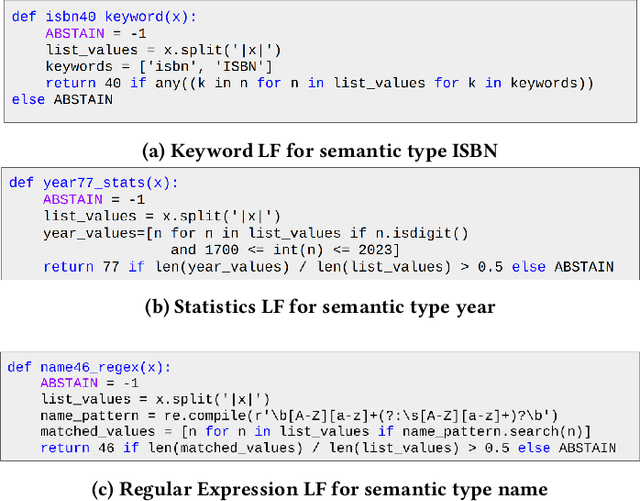
Task: Select caption (c) Regular Expression LF
Action: (x=319, y=487)
